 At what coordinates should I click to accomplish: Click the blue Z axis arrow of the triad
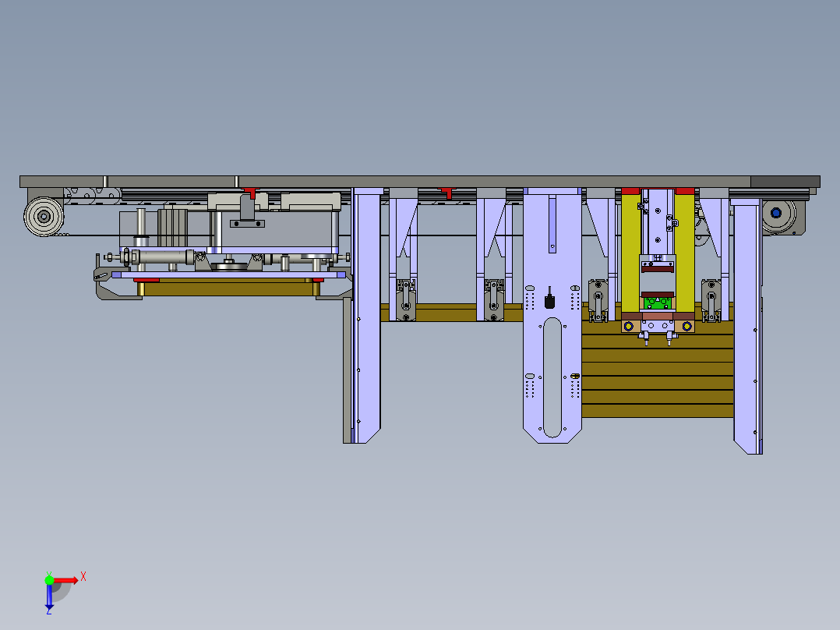pos(49,597)
